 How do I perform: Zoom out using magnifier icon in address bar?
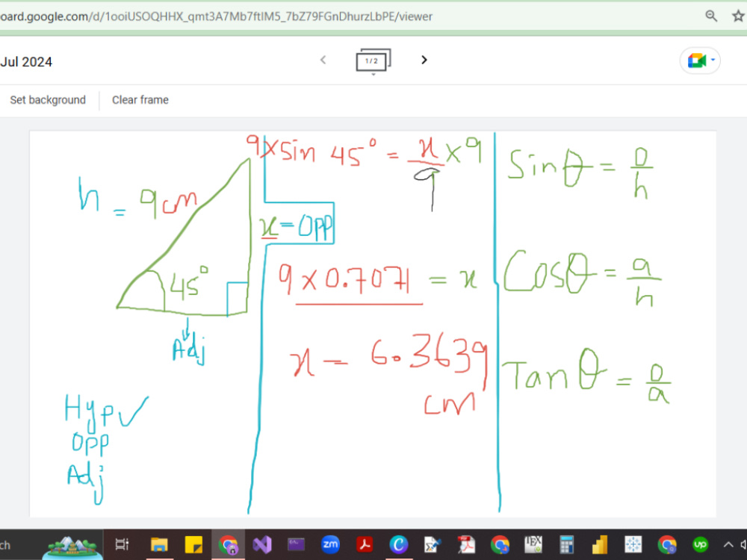coord(710,16)
